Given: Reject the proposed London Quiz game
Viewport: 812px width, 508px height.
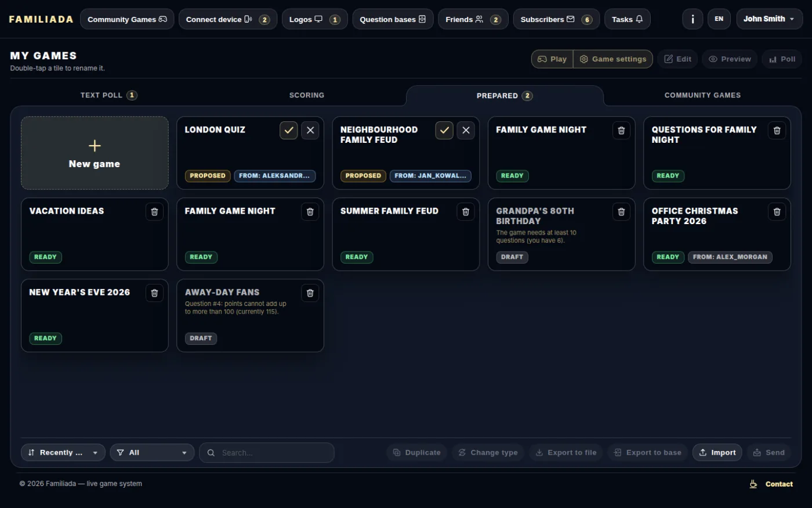Looking at the screenshot, I should point(310,130).
